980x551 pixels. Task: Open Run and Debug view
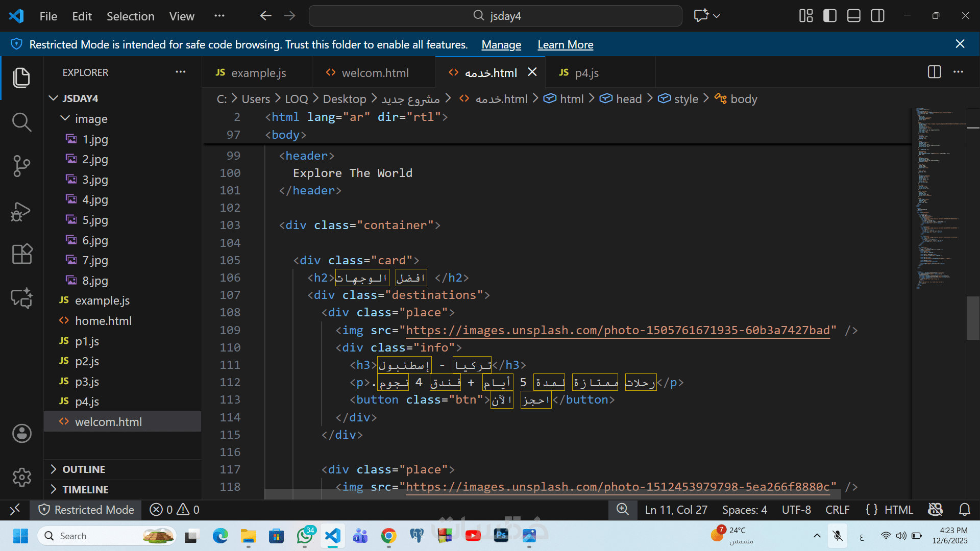point(21,211)
